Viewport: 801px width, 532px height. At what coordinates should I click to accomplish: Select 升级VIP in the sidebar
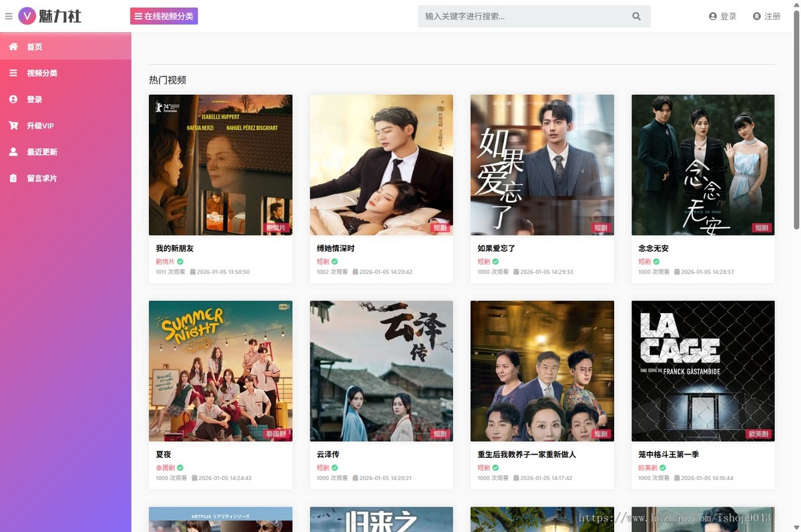(x=65, y=125)
